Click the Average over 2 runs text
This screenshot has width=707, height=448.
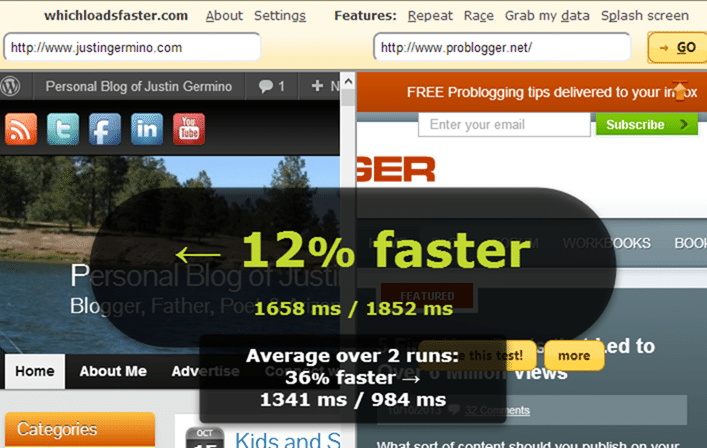click(353, 356)
